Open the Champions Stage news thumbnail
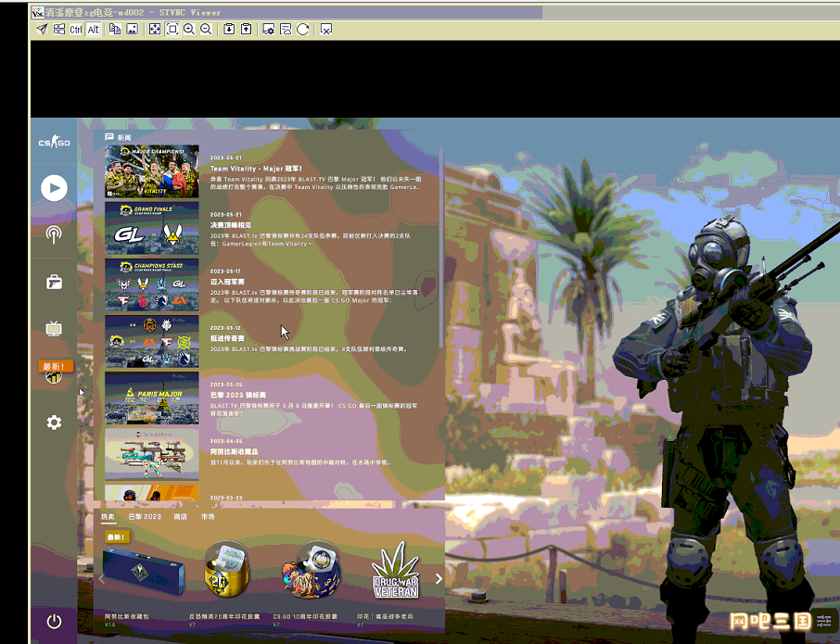The image size is (840, 644). [152, 284]
